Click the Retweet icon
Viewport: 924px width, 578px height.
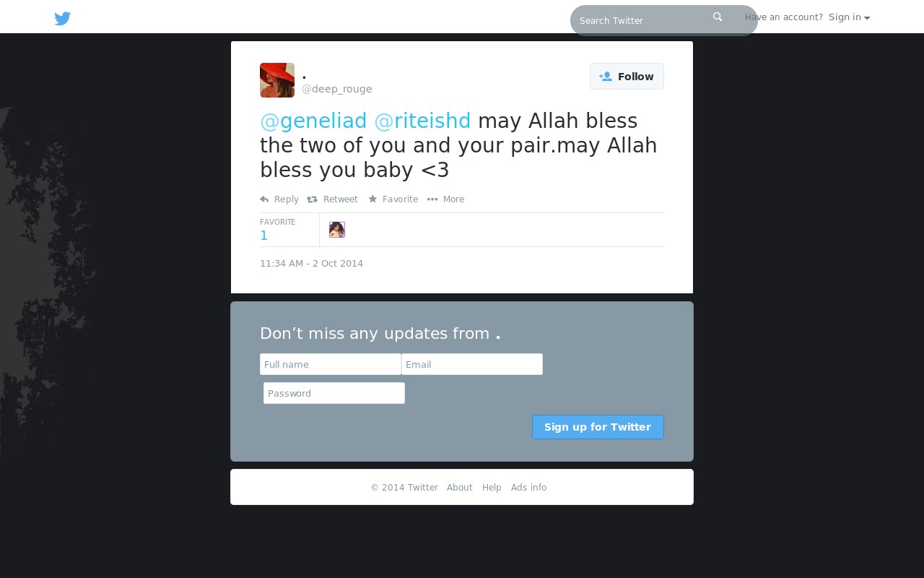pos(312,199)
